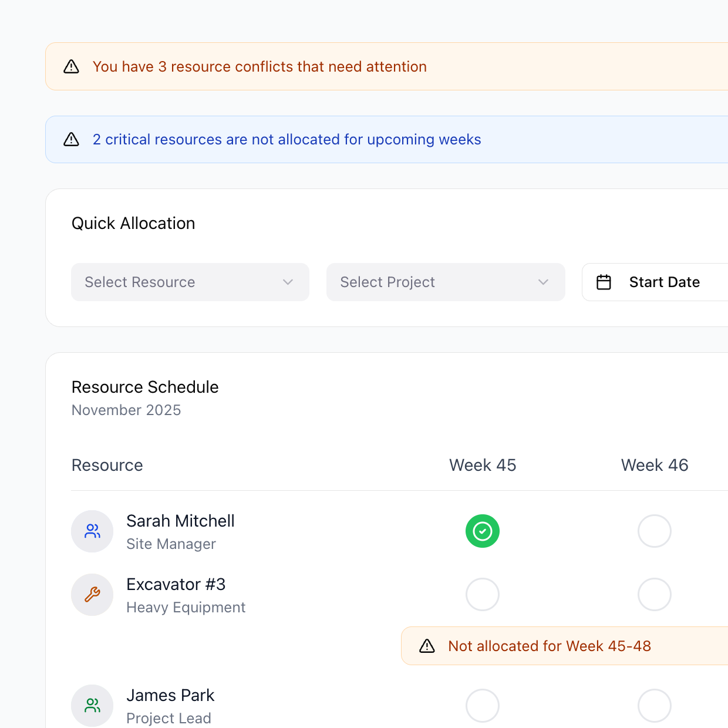Click Sarah Mitchell's people avatar icon
The height and width of the screenshot is (728, 728).
[x=92, y=531]
